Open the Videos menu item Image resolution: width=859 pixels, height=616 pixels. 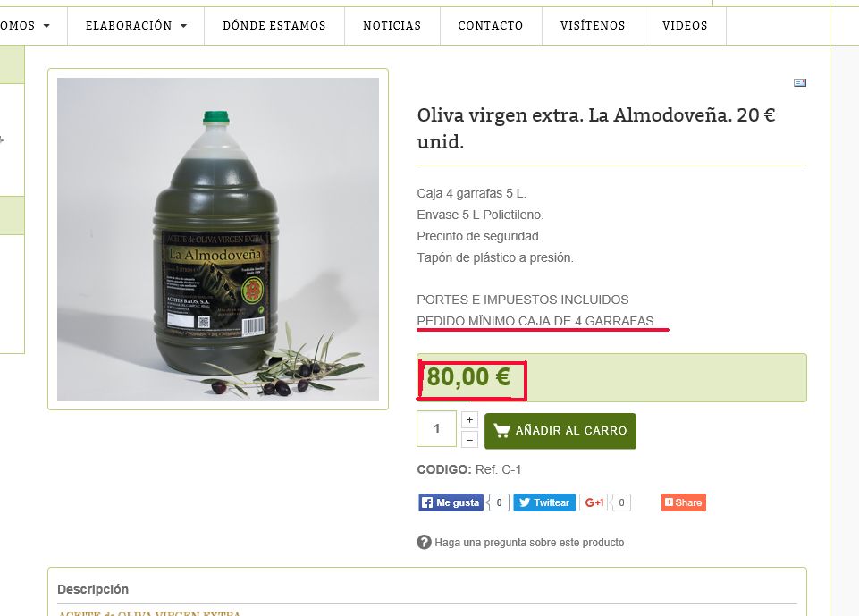coord(685,26)
